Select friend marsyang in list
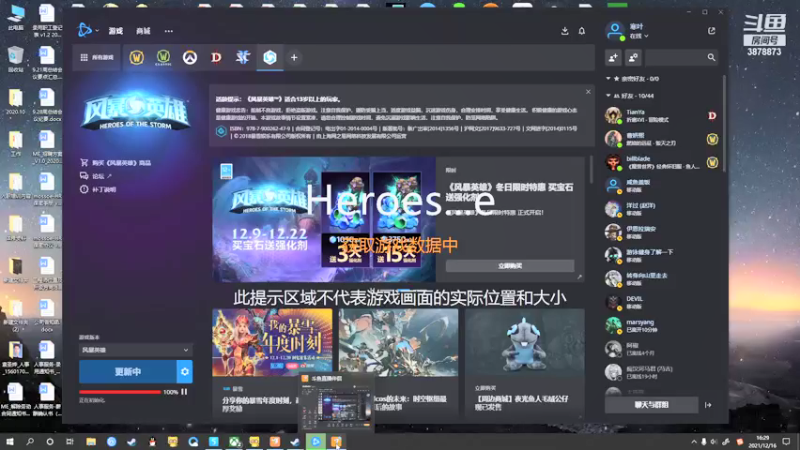This screenshot has height=450, width=800. pos(661,326)
